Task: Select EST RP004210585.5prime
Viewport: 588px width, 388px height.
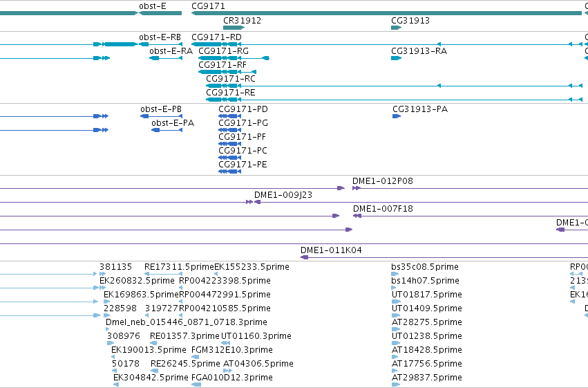Action: [225, 308]
